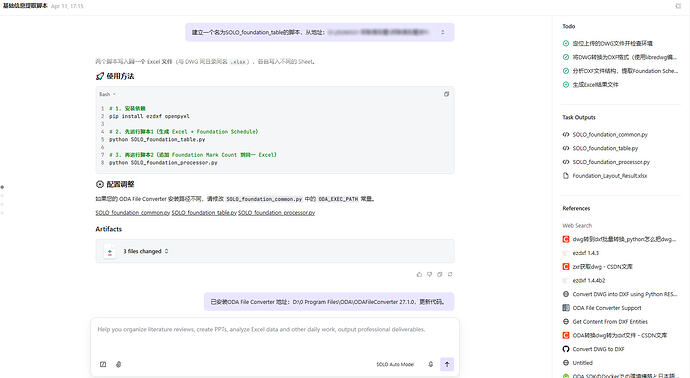Screen dimensions: 690x378
Task: Open the CSDN reference starting with dwg转到dxf
Action: coord(624,239)
